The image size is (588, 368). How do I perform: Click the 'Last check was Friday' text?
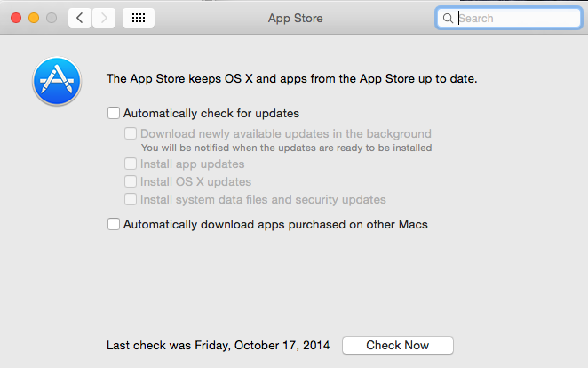[x=218, y=345]
